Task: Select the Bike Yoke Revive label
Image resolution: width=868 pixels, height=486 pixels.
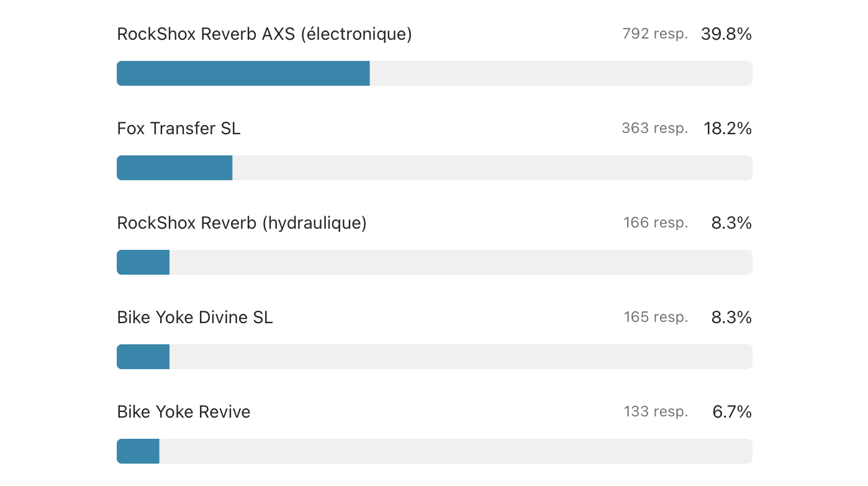Action: (183, 412)
